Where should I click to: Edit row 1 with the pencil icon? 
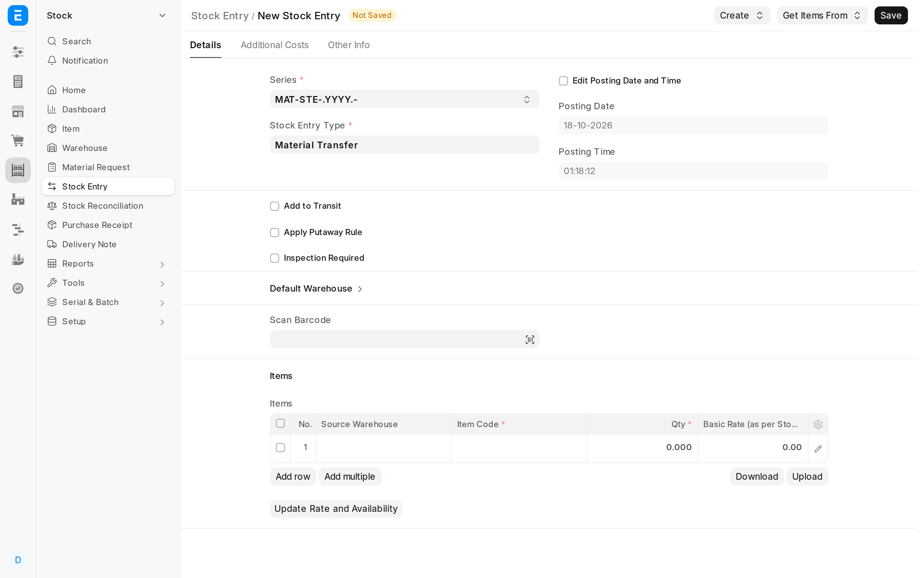click(818, 448)
